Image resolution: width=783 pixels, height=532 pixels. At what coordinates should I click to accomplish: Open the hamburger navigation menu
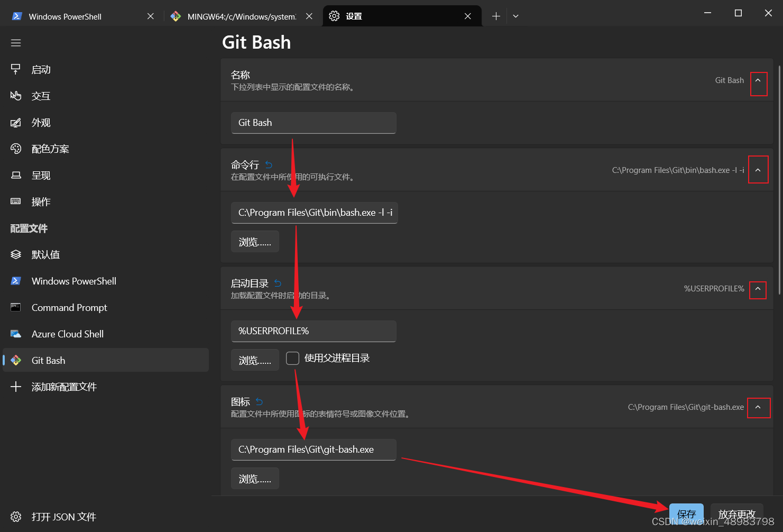(x=16, y=43)
